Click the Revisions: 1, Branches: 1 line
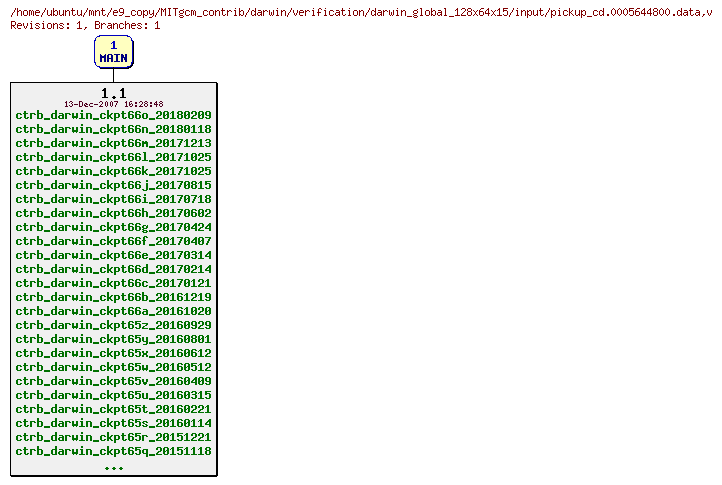Viewport: 722px width, 485px height. pyautogui.click(x=85, y=25)
